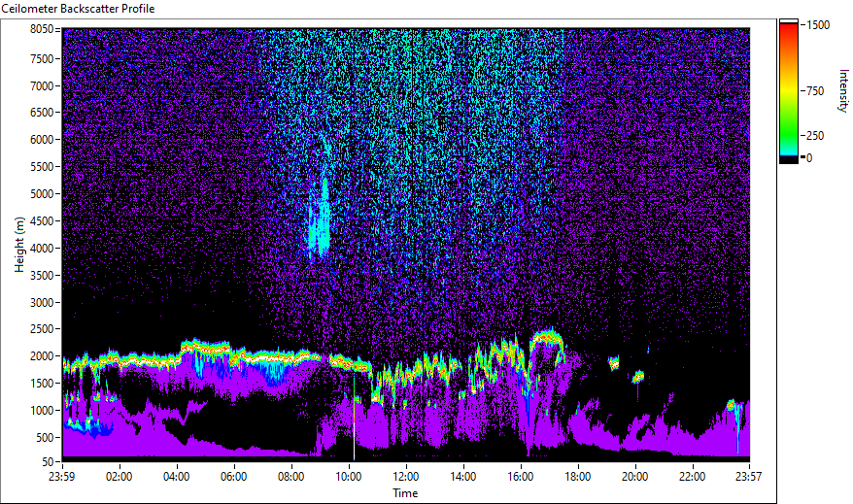
Task: Click the Intensity color ramp bar
Action: [x=788, y=91]
